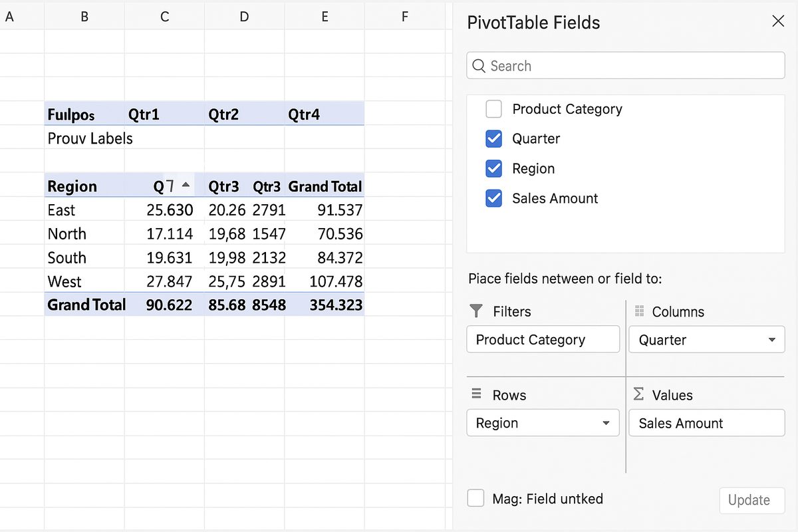Click cell value 90.622
Image resolution: width=798 pixels, height=532 pixels.
pos(170,305)
